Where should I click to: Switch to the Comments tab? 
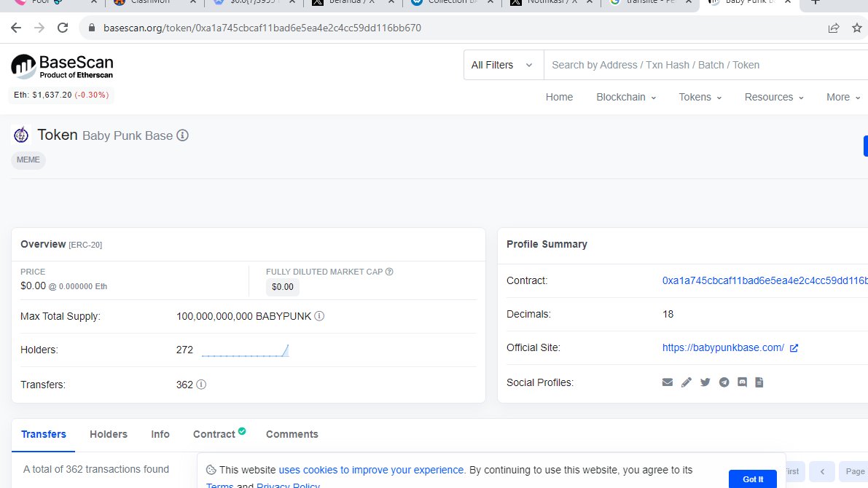(292, 434)
